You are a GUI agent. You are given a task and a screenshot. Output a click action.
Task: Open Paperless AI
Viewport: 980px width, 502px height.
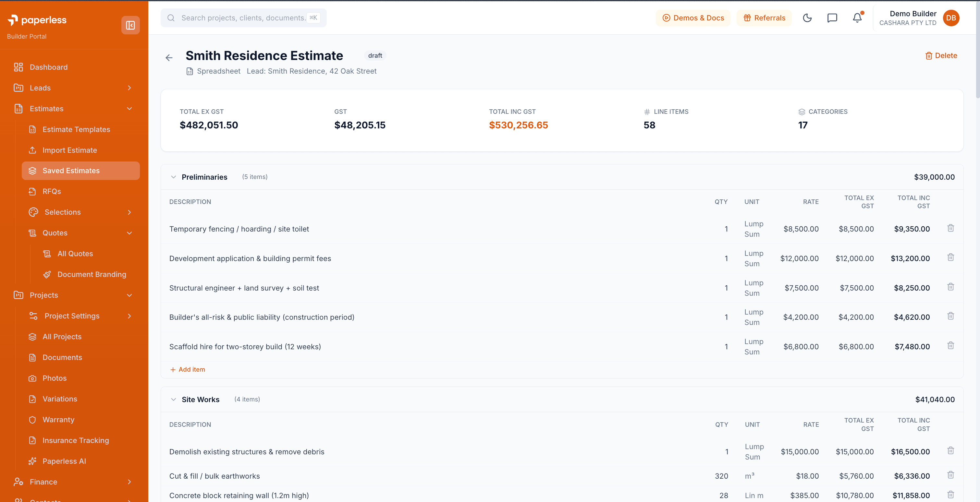(x=81, y=461)
